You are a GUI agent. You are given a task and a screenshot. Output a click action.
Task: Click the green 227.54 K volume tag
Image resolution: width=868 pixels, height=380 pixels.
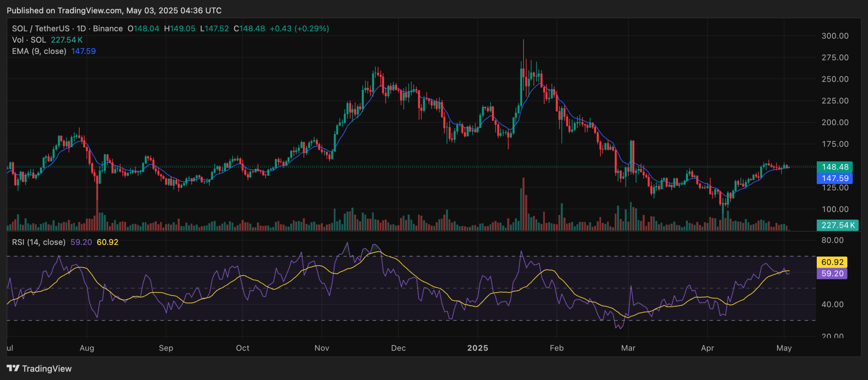tap(837, 225)
